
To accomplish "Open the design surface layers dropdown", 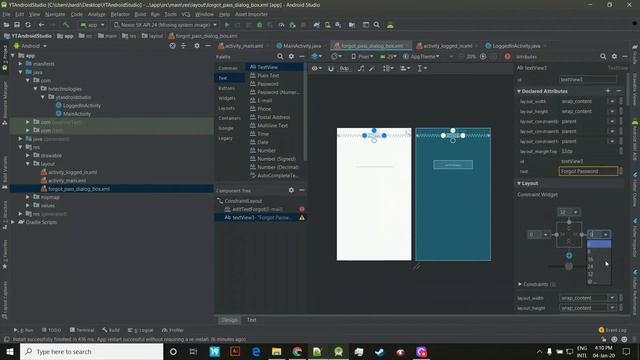I will (x=317, y=56).
